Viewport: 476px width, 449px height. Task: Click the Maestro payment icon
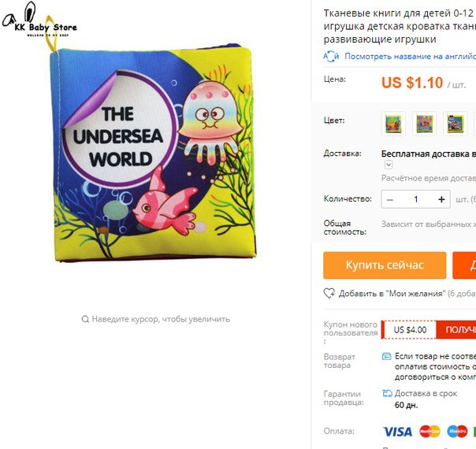[457, 432]
